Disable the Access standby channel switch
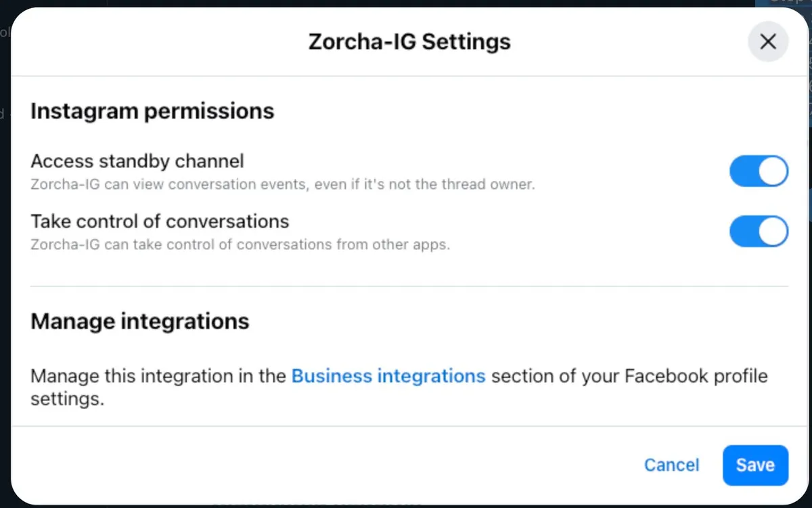This screenshot has width=812, height=508. 759,171
